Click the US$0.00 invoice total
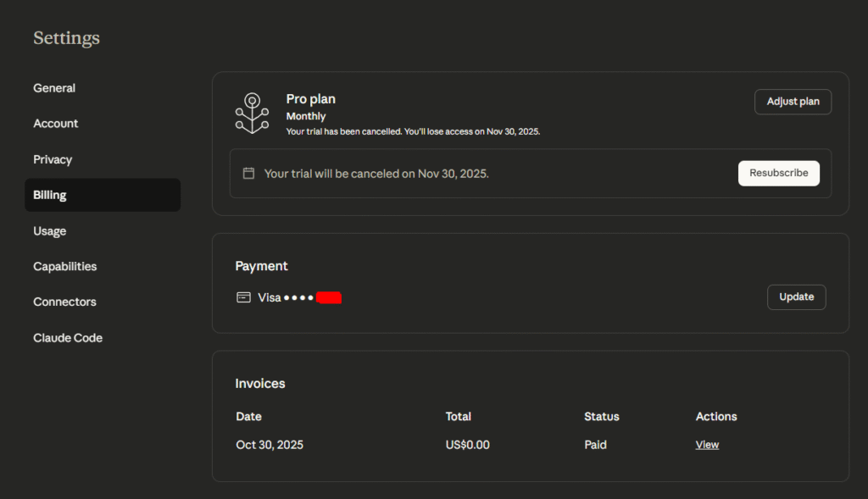The image size is (868, 499). click(x=467, y=445)
